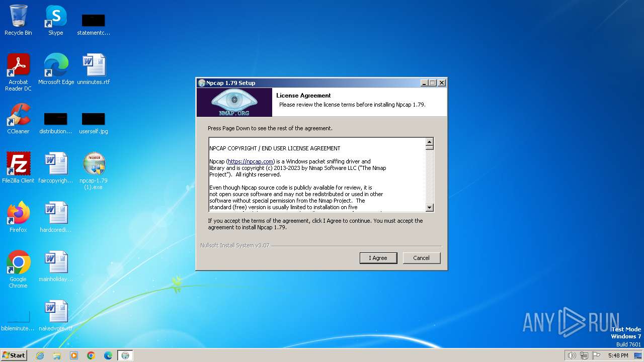Click the volume icon in system tray

point(572,355)
